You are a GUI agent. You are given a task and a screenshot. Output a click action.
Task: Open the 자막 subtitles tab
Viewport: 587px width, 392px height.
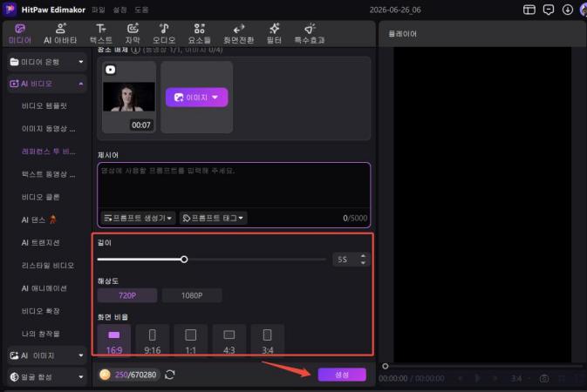[133, 34]
